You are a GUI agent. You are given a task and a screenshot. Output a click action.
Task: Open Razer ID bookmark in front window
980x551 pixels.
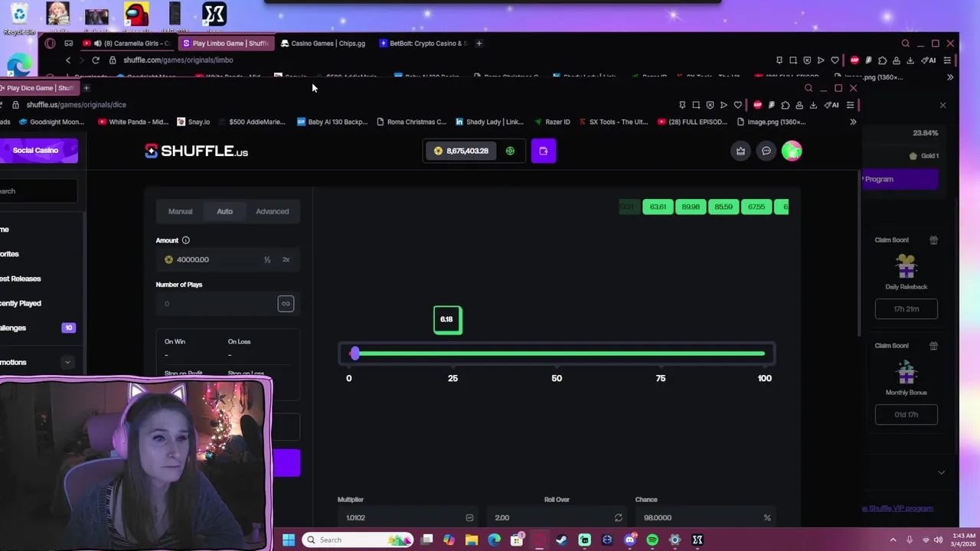(x=552, y=122)
